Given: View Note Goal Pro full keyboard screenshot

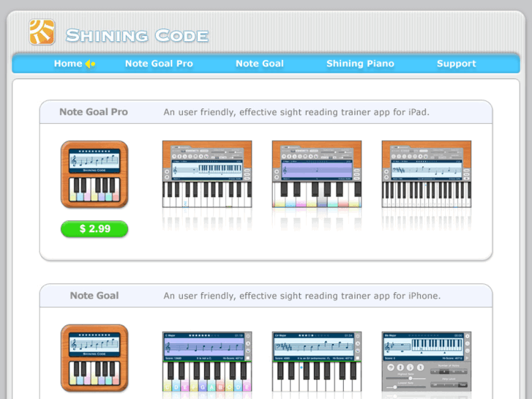Looking at the screenshot, I should click(427, 174).
